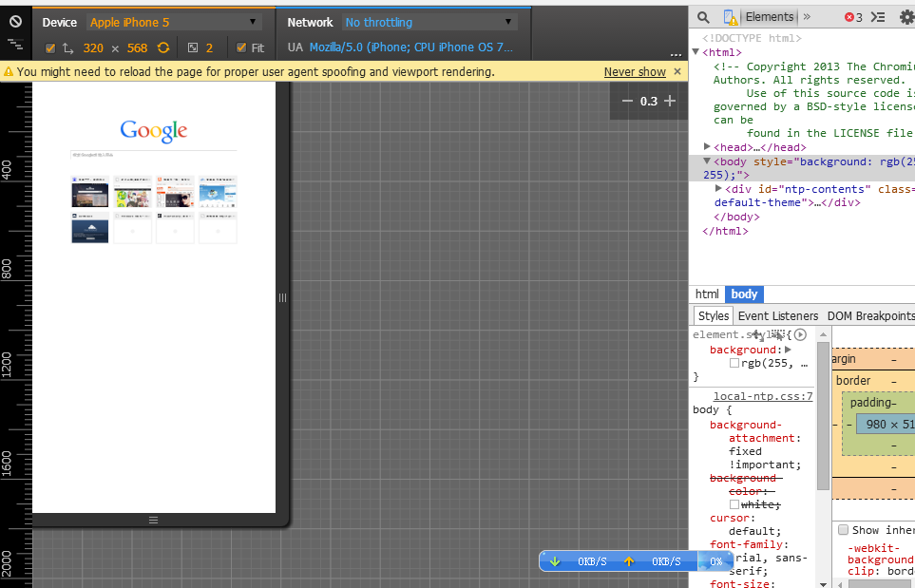Collapse the html element node

point(696,52)
